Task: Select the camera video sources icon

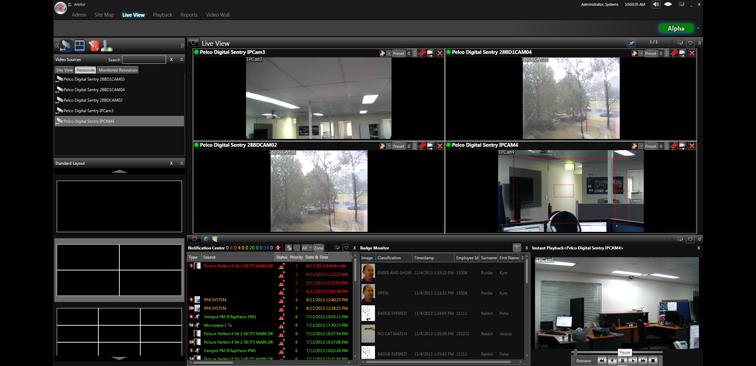Action: [66, 45]
